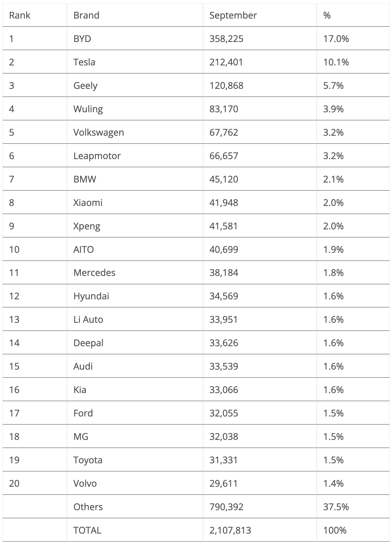Screen dimensions: 392x545
Task: Select the Volkswagen brand cell
Action: [x=98, y=132]
